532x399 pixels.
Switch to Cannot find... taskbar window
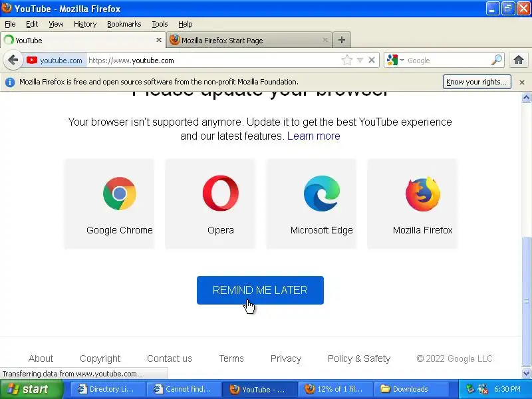pyautogui.click(x=184, y=389)
